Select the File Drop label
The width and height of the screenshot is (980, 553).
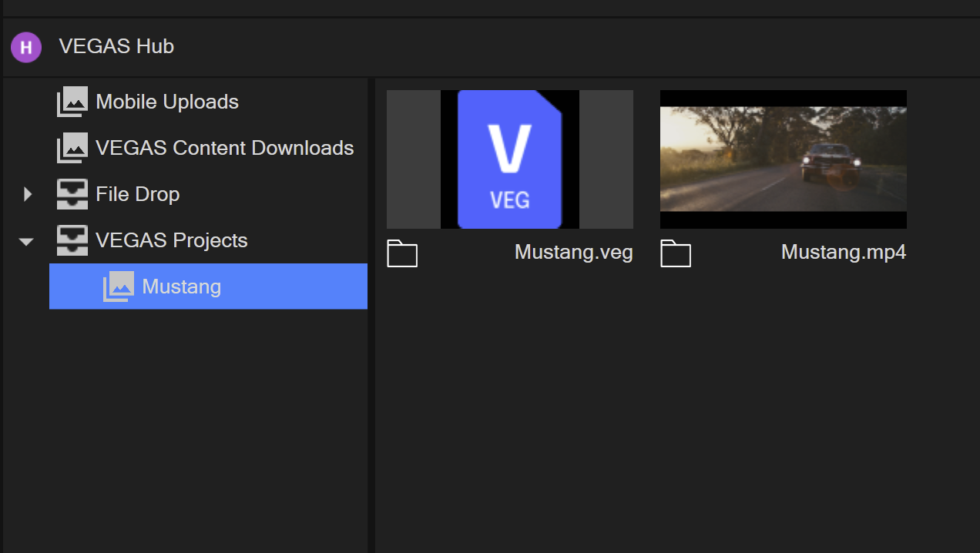(137, 194)
